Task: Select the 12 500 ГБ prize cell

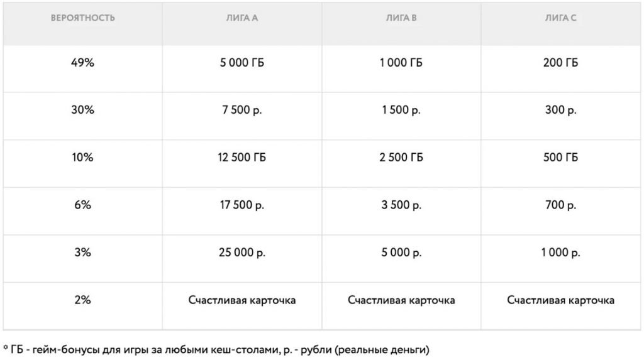Action: pyautogui.click(x=242, y=158)
